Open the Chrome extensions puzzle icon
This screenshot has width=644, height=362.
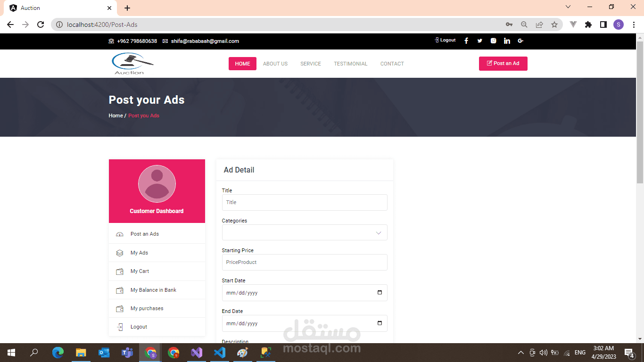588,25
